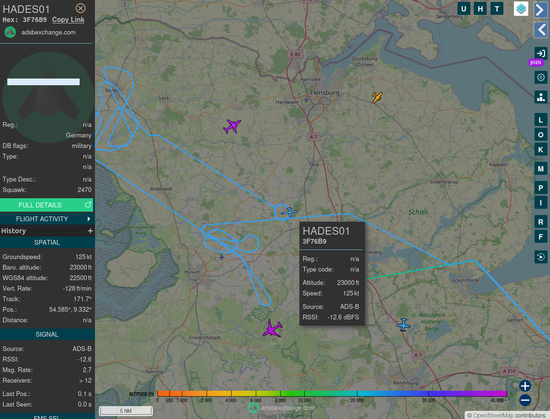
Task: Open the settings gear icon
Action: [x=541, y=77]
